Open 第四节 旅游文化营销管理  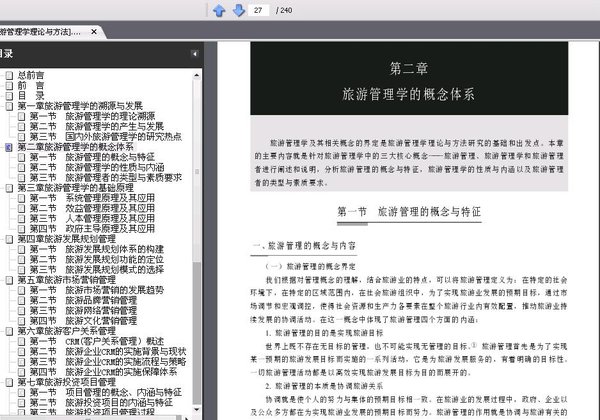pos(83,321)
